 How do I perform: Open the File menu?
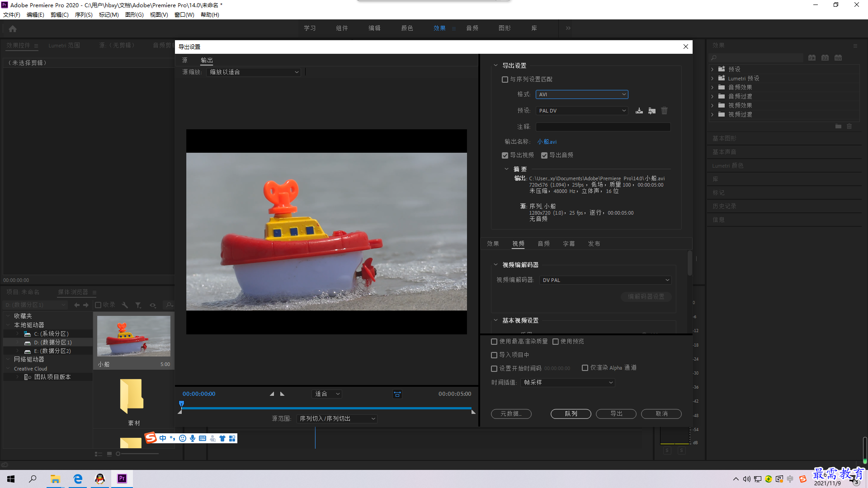12,15
